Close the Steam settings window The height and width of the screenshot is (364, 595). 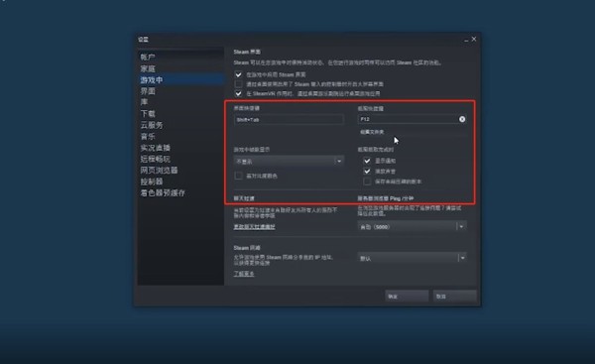474,39
